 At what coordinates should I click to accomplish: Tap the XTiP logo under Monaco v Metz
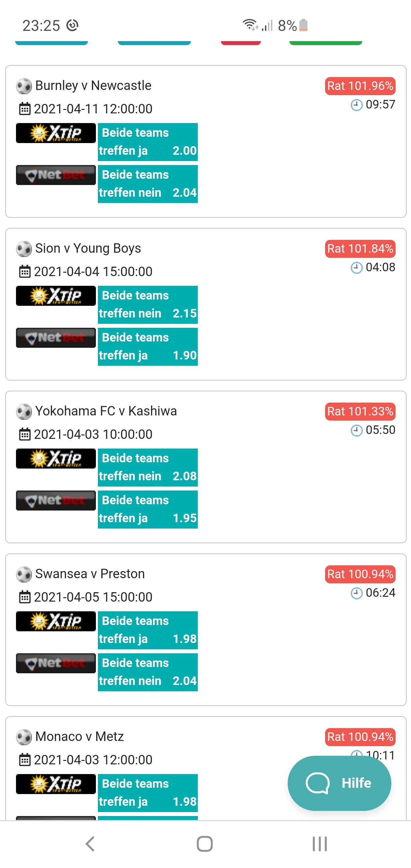pyautogui.click(x=56, y=784)
